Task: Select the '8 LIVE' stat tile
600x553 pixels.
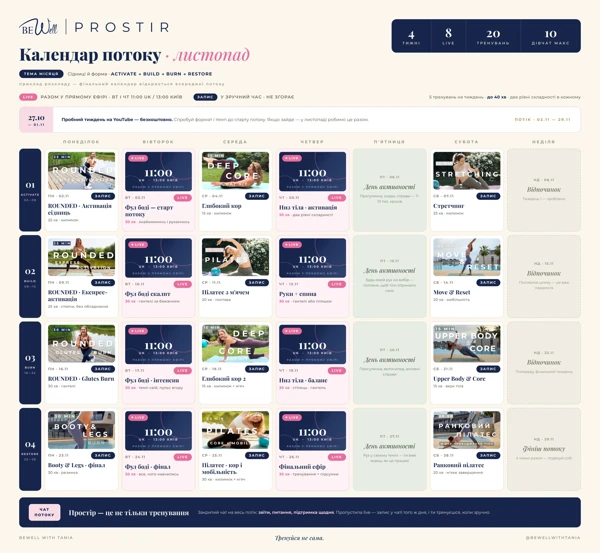Action: (x=448, y=36)
